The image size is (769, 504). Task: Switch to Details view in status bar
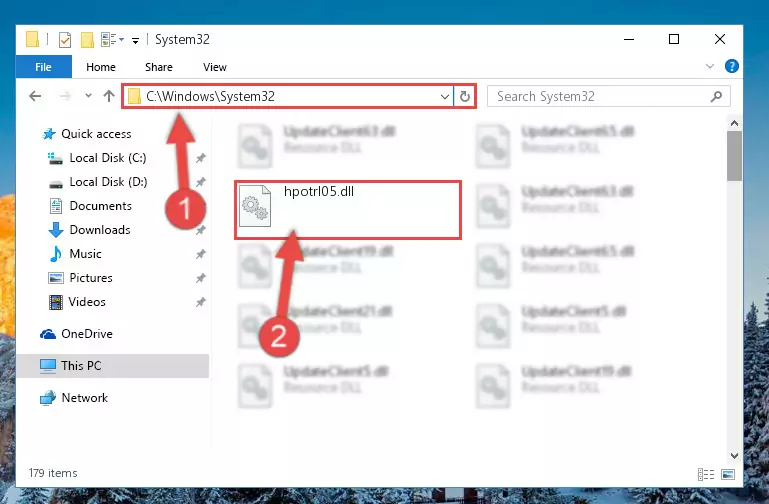(706, 474)
